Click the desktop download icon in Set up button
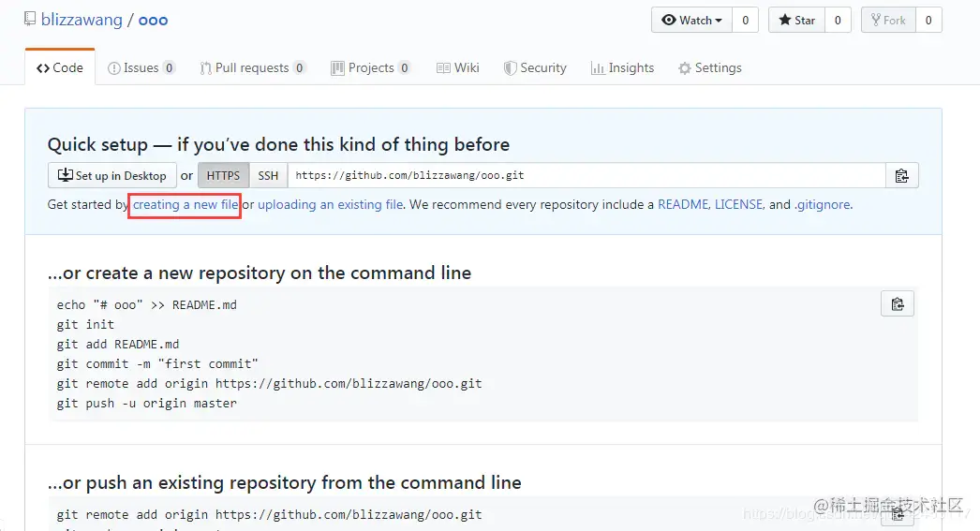The height and width of the screenshot is (531, 980). pos(65,175)
